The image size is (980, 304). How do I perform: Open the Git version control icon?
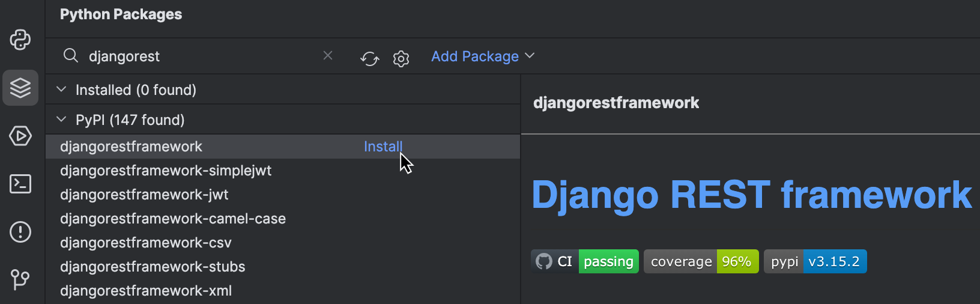click(x=20, y=279)
